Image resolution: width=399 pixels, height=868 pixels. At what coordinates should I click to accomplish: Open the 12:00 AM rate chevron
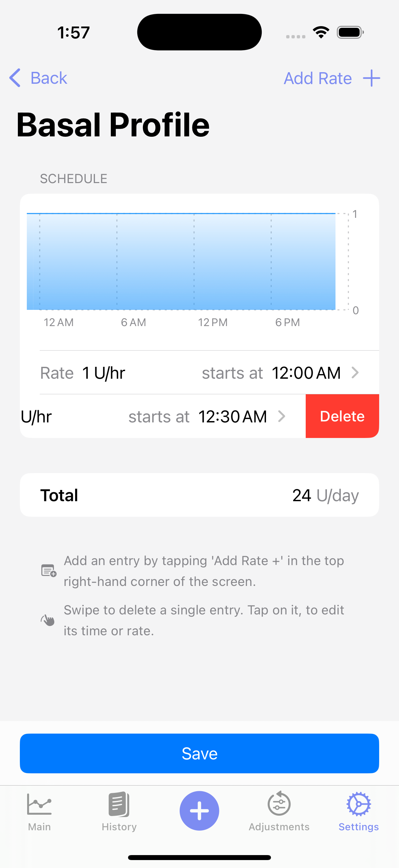[355, 373]
